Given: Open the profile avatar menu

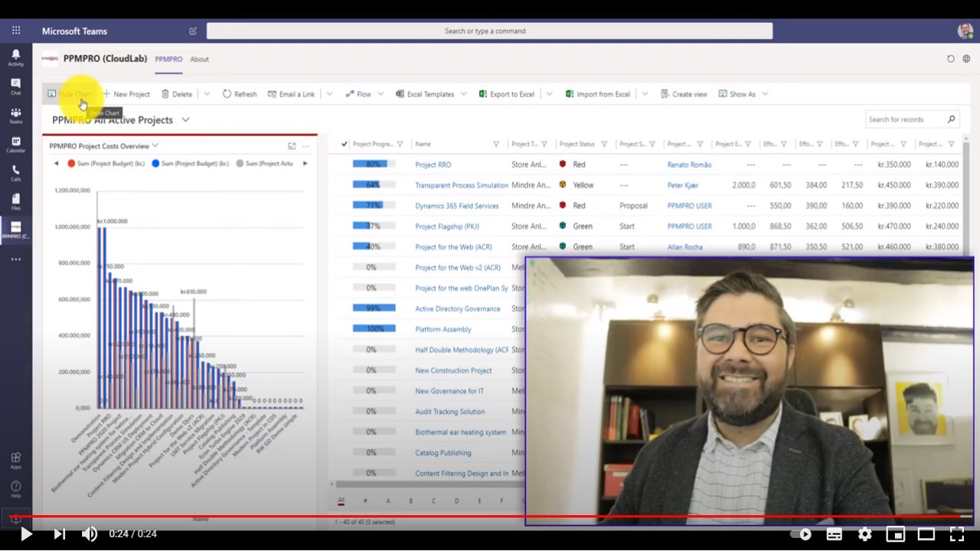Looking at the screenshot, I should pyautogui.click(x=965, y=31).
